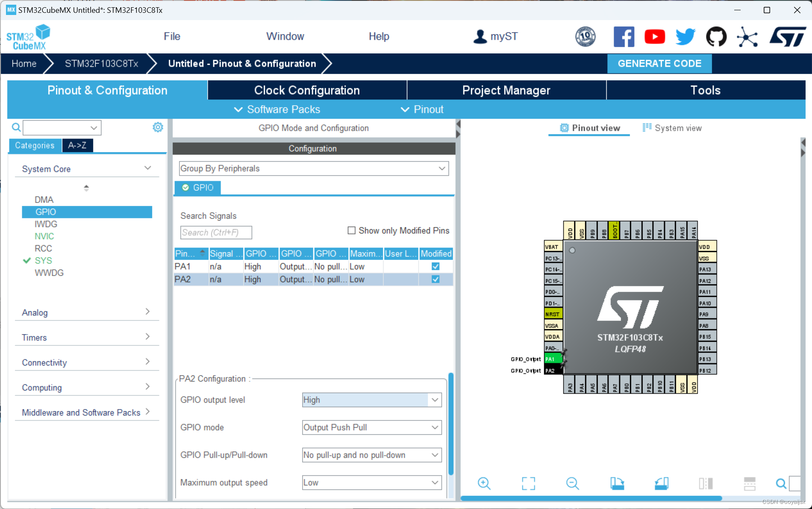
Task: Click the ST community network icon
Action: click(x=747, y=37)
